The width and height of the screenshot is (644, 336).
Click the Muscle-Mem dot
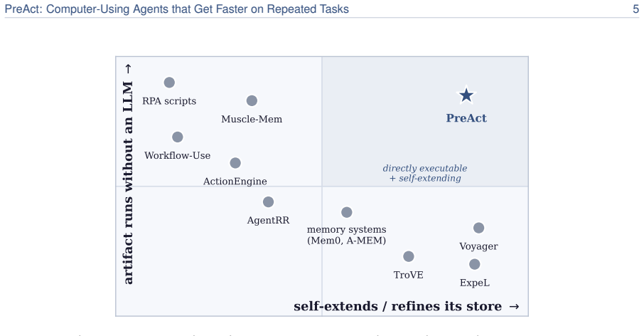(252, 101)
